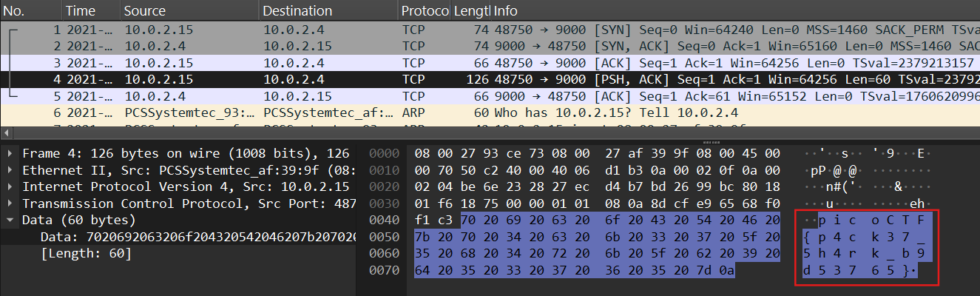Viewport: 980px width, 296px height.
Task: Expand Transmission Control Protocol section
Action: click(x=9, y=203)
